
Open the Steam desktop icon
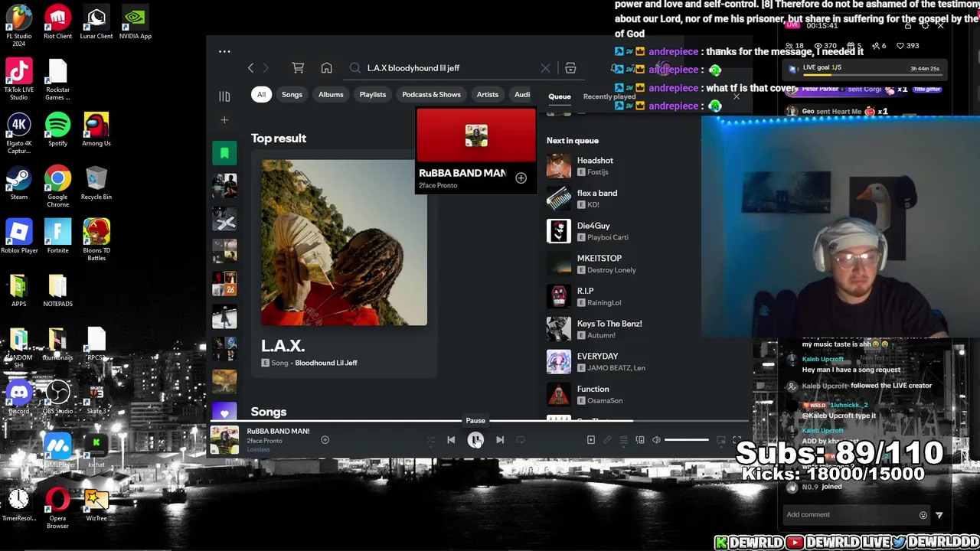19,184
